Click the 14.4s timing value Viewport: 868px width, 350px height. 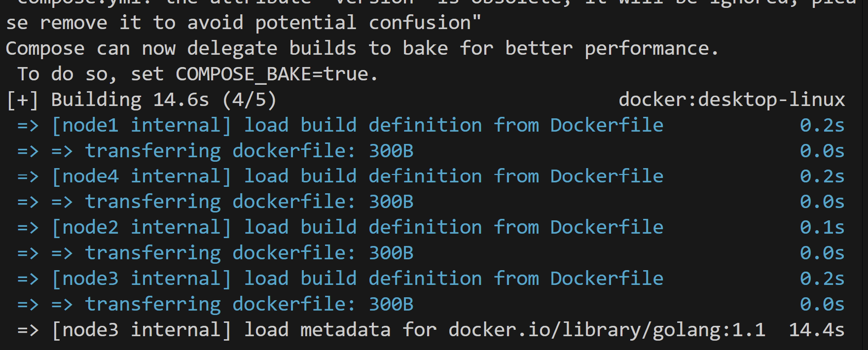[817, 330]
